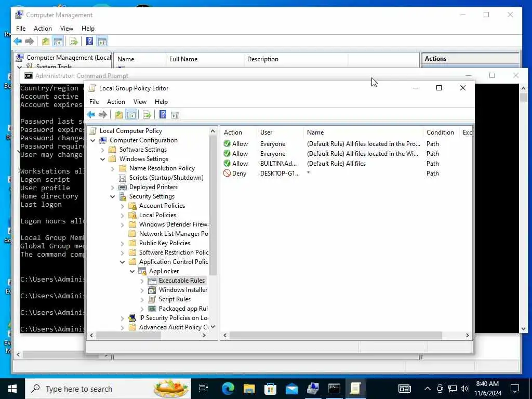Image resolution: width=532 pixels, height=399 pixels.
Task: Click scroll down arrow in policy tree
Action: 212,327
